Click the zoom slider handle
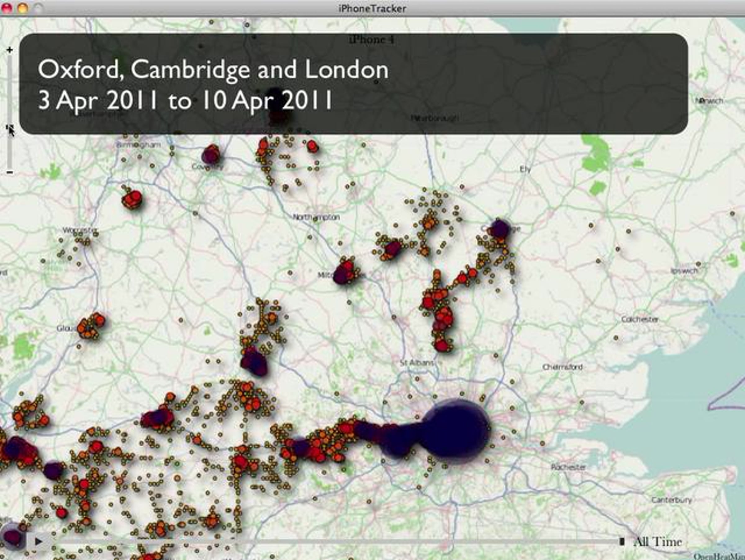The width and height of the screenshot is (745, 560). pos(10,128)
